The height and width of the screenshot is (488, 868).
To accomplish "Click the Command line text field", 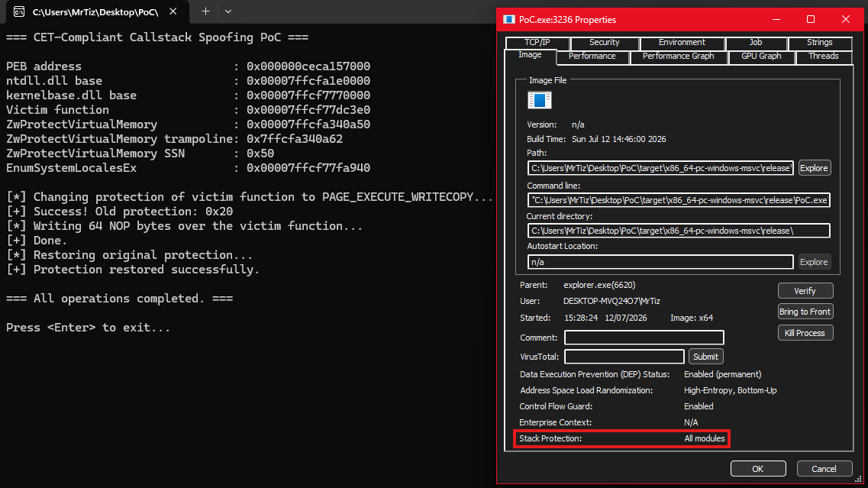I will 679,200.
